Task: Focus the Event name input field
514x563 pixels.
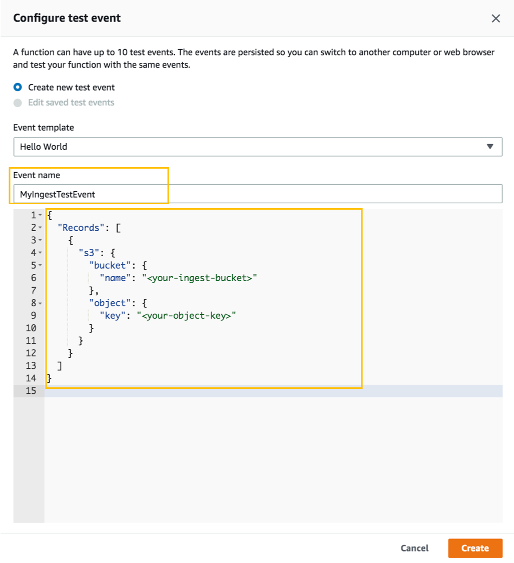Action: (258, 194)
